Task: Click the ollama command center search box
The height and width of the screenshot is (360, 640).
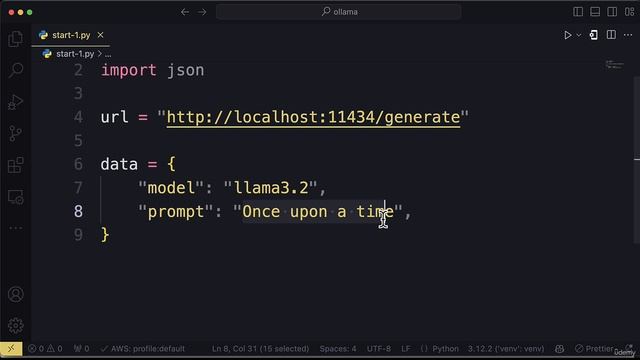Action: [x=339, y=12]
